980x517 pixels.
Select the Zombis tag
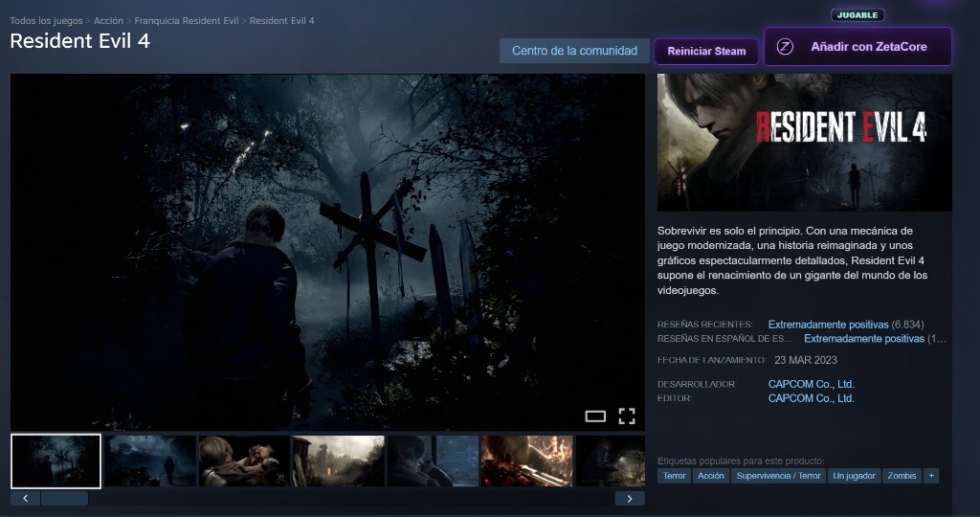(902, 476)
